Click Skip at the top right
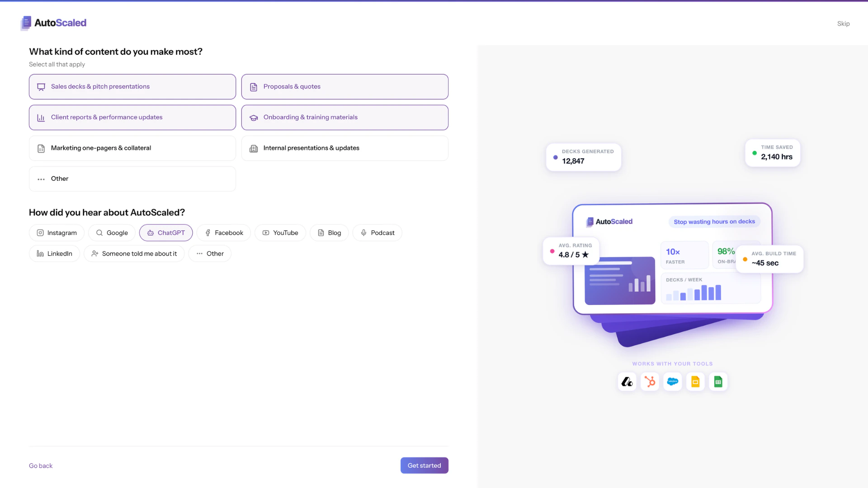Image resolution: width=868 pixels, height=488 pixels. [x=844, y=23]
